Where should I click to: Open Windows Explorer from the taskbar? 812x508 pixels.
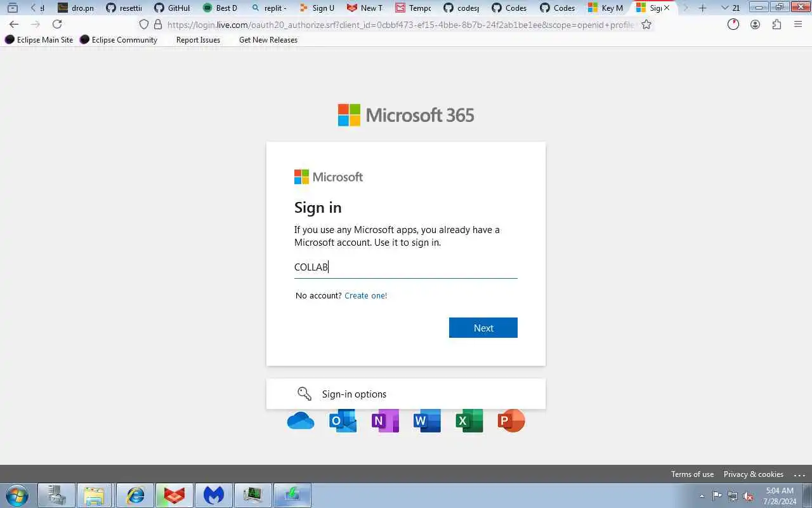94,495
